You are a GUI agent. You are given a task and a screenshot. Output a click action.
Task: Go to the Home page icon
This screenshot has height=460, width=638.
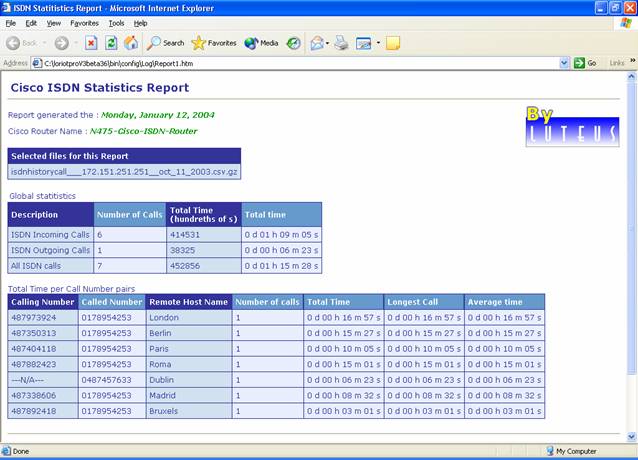131,43
